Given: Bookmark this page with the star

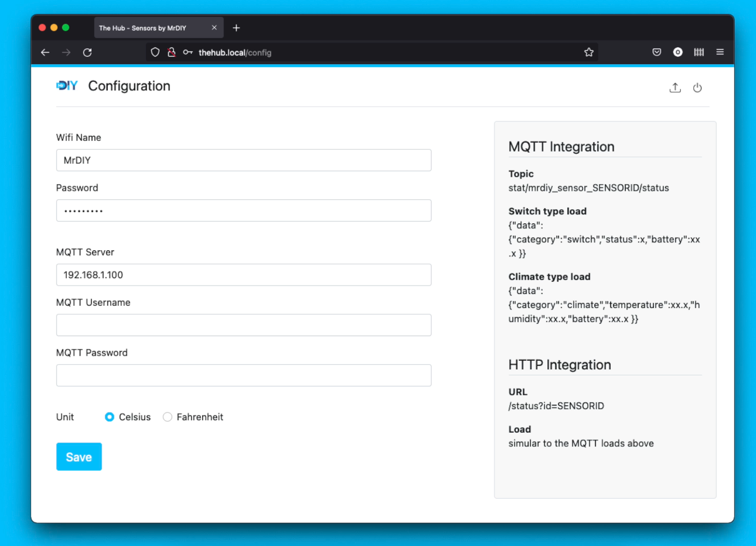Looking at the screenshot, I should [589, 52].
